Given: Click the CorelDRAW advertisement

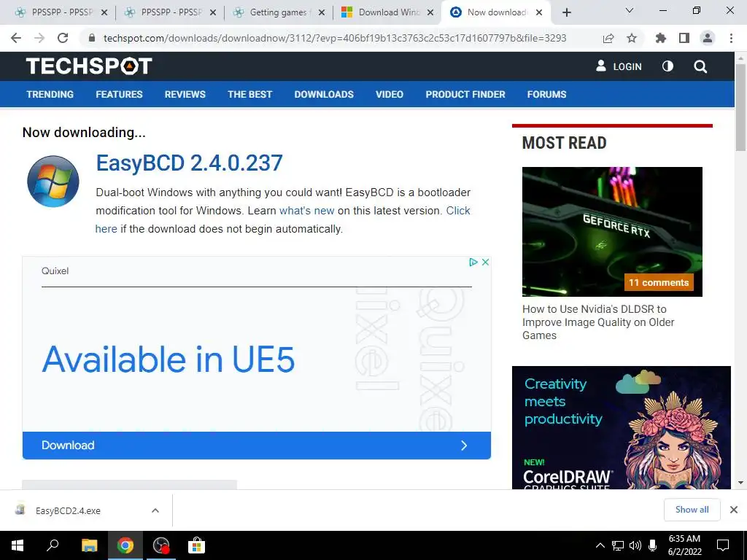Looking at the screenshot, I should click(622, 427).
